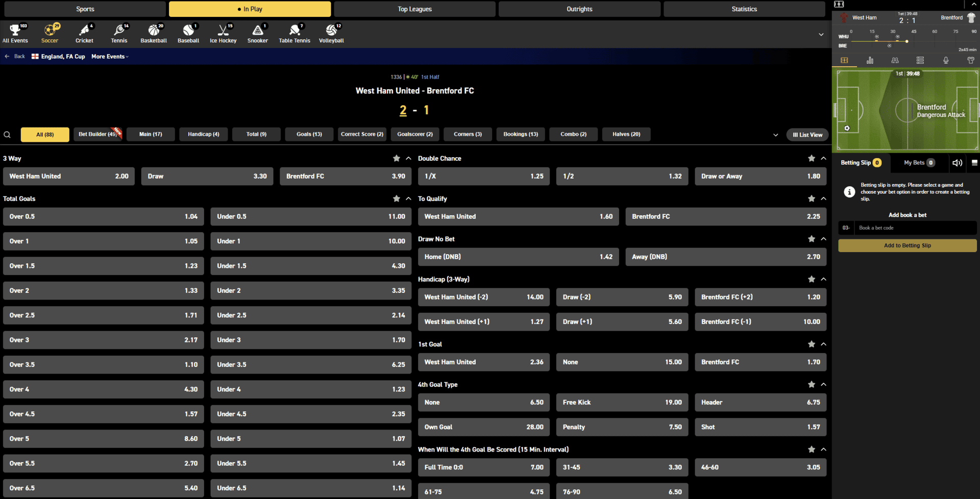Favorite the To Qualify market star
The width and height of the screenshot is (980, 499).
[x=812, y=198]
